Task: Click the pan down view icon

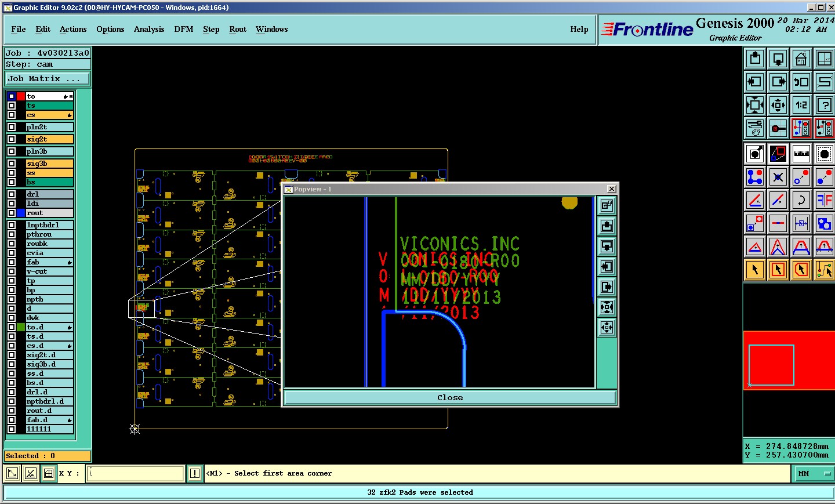Action: [778, 59]
